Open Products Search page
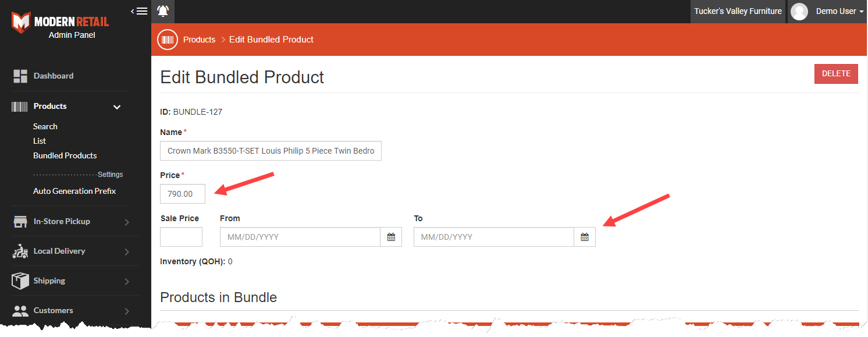This screenshot has width=868, height=337. [x=45, y=126]
